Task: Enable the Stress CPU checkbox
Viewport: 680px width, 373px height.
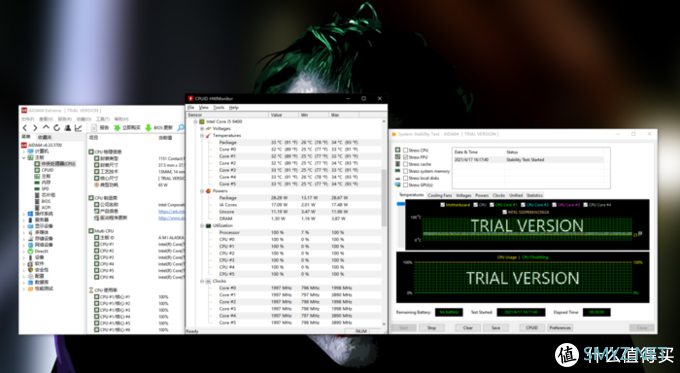Action: tap(405, 150)
